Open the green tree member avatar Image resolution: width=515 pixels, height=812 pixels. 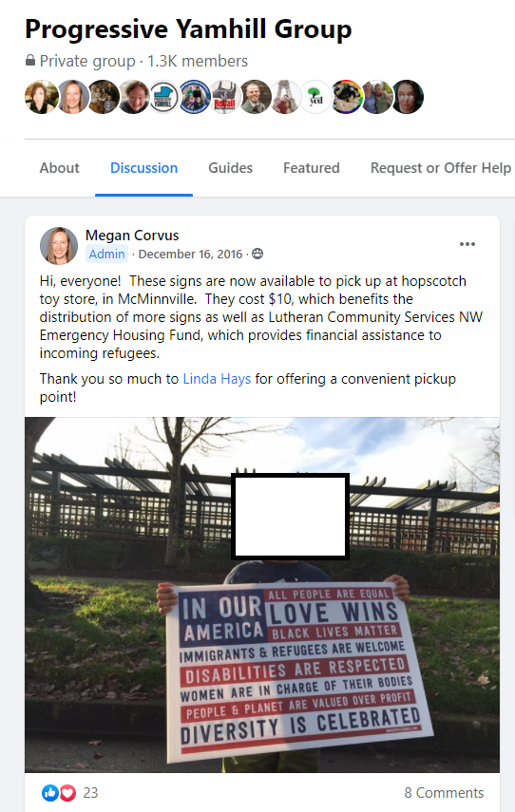(316, 97)
